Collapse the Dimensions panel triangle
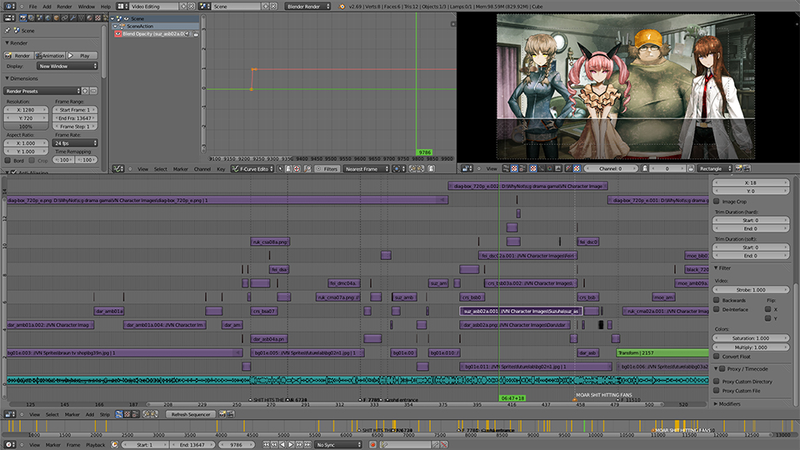The width and height of the screenshot is (800, 450). (7, 79)
